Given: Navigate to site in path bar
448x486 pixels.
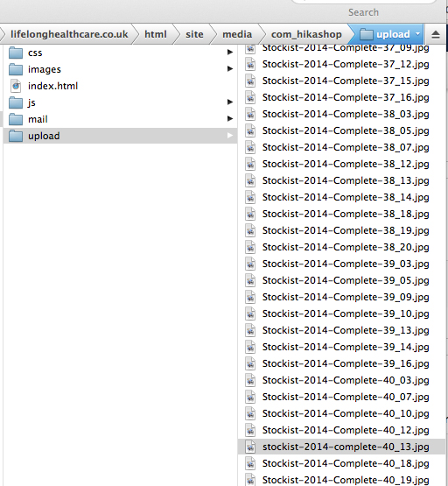Looking at the screenshot, I should (194, 34).
